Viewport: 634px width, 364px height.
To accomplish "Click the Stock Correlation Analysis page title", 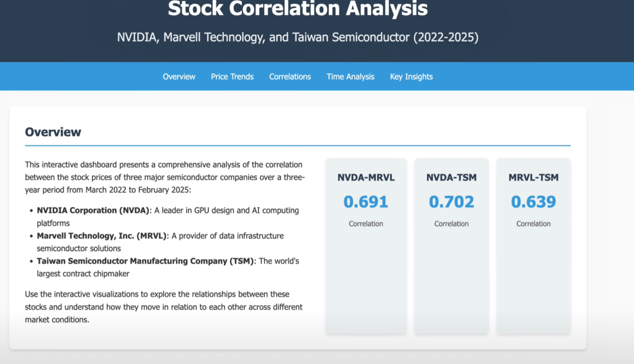I will coord(298,9).
